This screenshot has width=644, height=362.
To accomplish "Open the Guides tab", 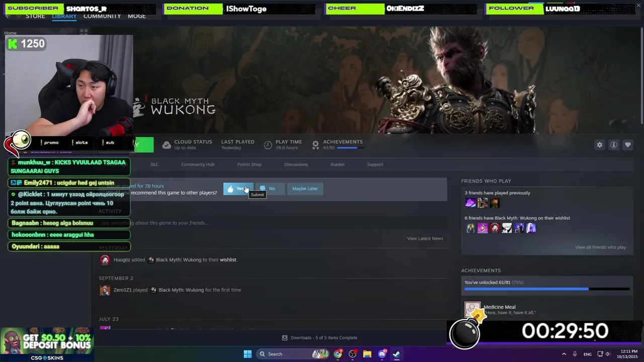I will coord(338,164).
